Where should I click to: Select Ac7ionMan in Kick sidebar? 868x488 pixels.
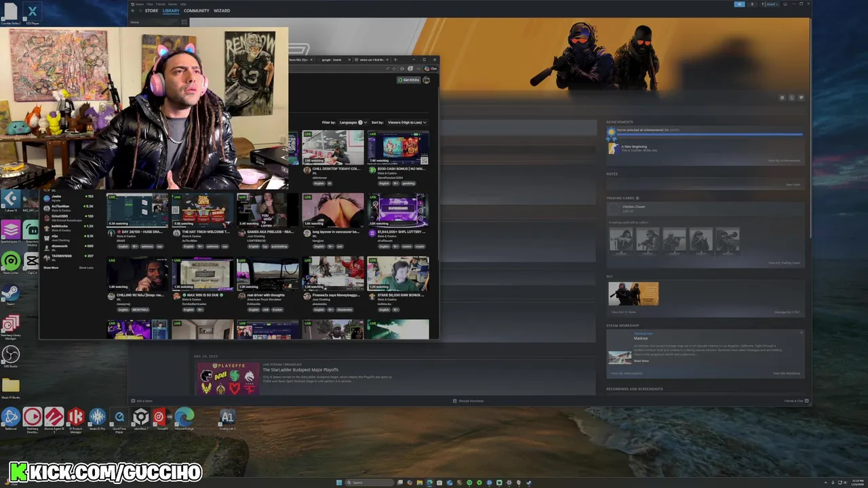(68, 208)
